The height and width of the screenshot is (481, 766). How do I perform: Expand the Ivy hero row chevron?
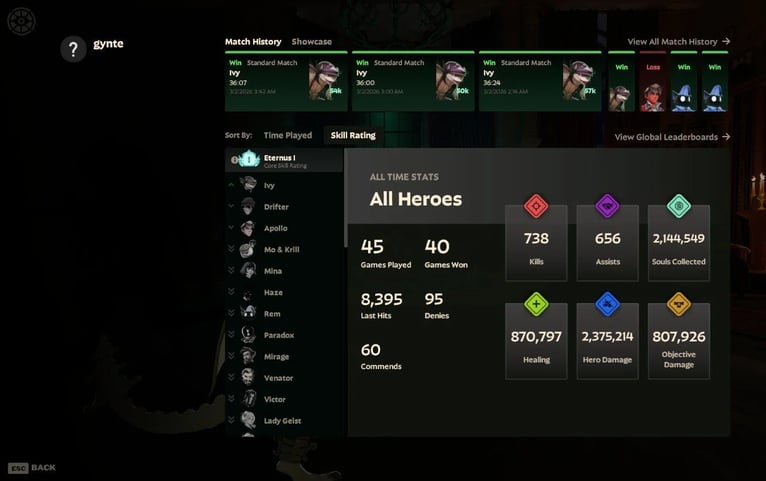231,185
